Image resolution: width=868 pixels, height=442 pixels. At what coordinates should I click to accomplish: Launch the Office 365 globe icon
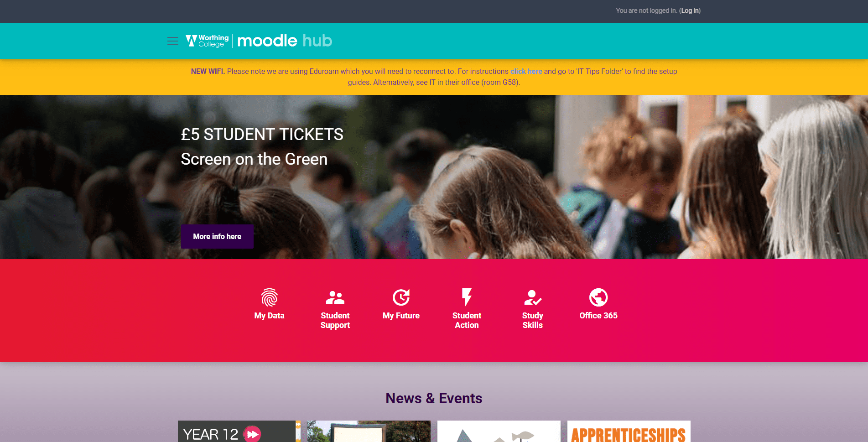click(598, 297)
